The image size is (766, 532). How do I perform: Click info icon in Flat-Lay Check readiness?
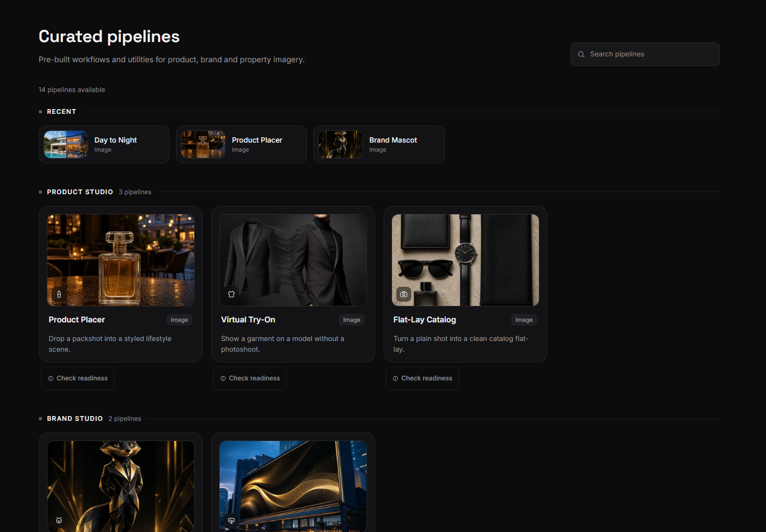[396, 379]
